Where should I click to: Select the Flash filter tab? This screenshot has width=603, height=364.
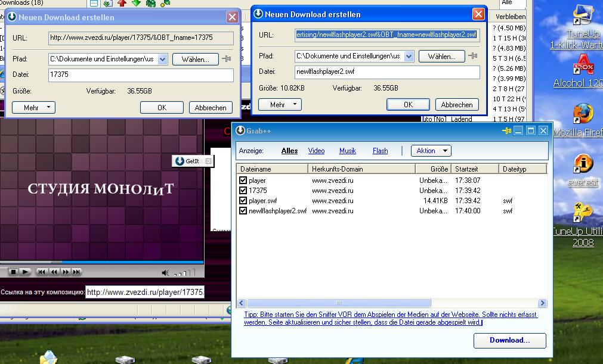pos(380,151)
